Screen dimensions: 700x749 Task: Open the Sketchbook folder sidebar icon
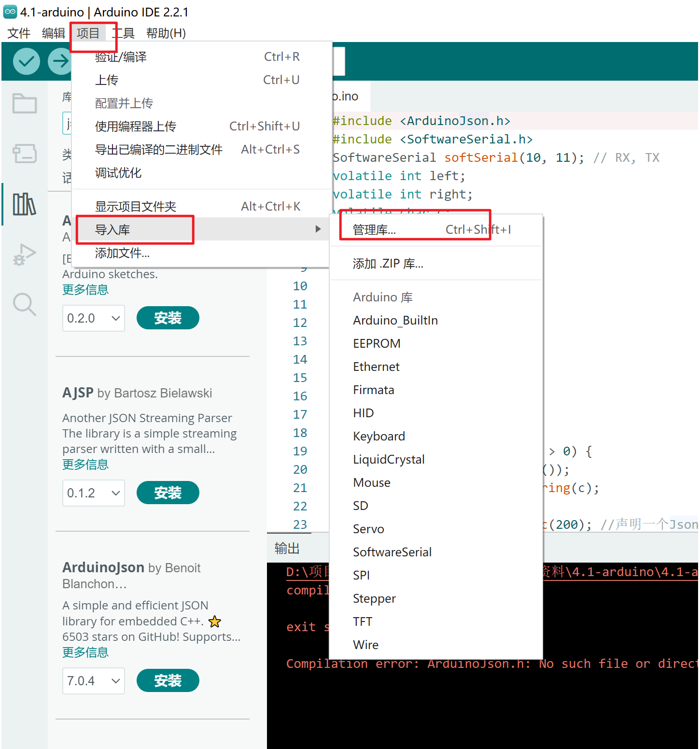[x=25, y=103]
